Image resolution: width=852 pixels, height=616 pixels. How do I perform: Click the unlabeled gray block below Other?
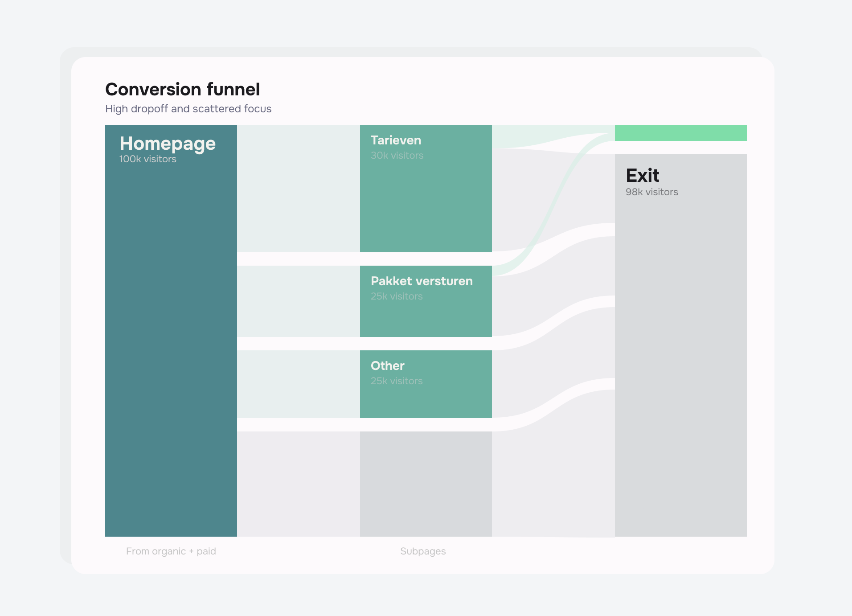click(x=426, y=484)
